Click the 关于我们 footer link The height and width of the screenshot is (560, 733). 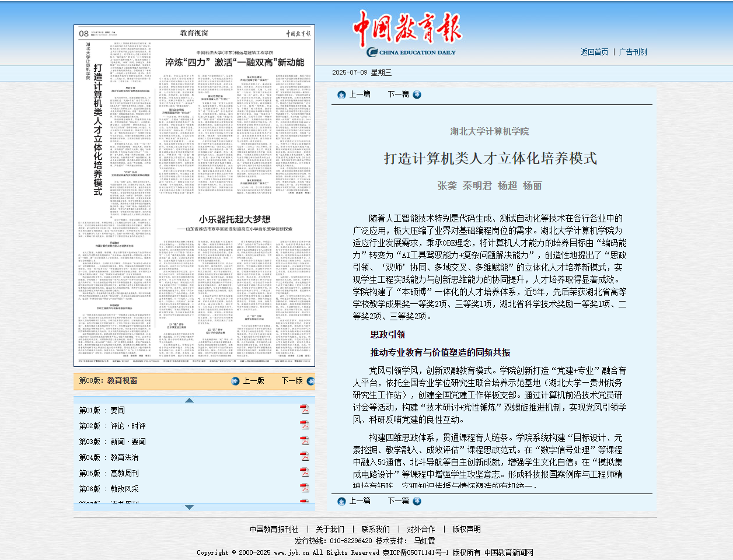[x=330, y=529]
